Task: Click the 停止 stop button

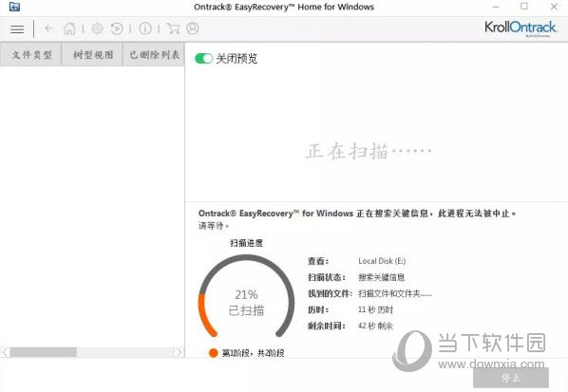Action: [x=511, y=378]
